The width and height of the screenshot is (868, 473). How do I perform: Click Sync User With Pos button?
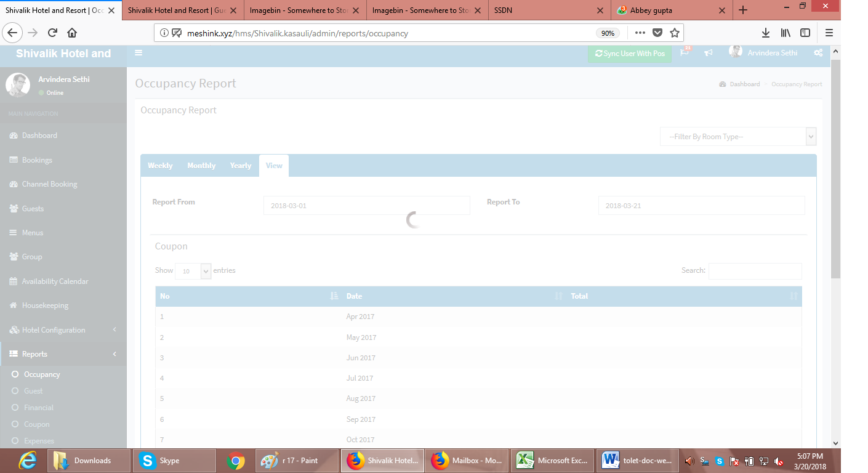(x=630, y=54)
